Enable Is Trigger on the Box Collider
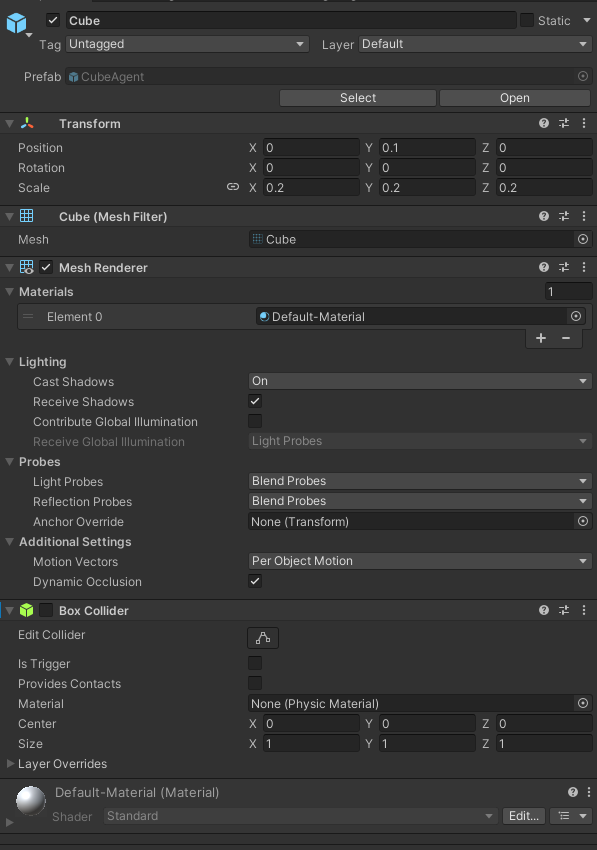 [255, 663]
